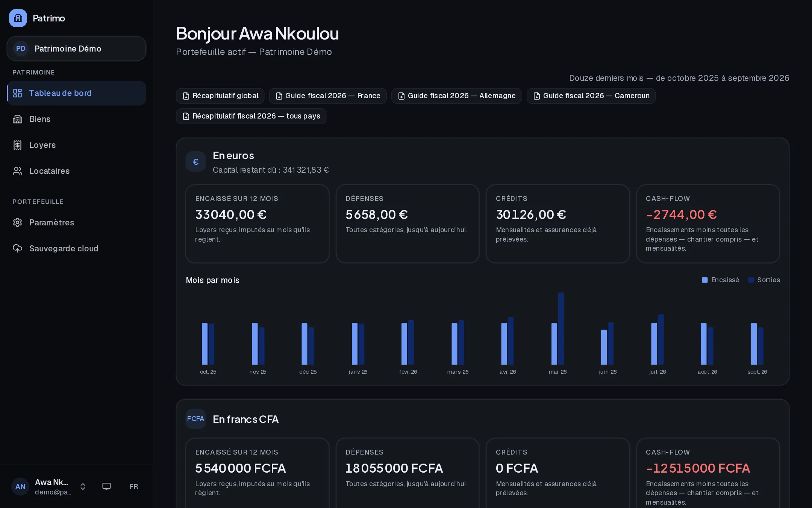Click the Sauvegarde cloud upload icon
Viewport: 812px width, 508px height.
point(18,248)
